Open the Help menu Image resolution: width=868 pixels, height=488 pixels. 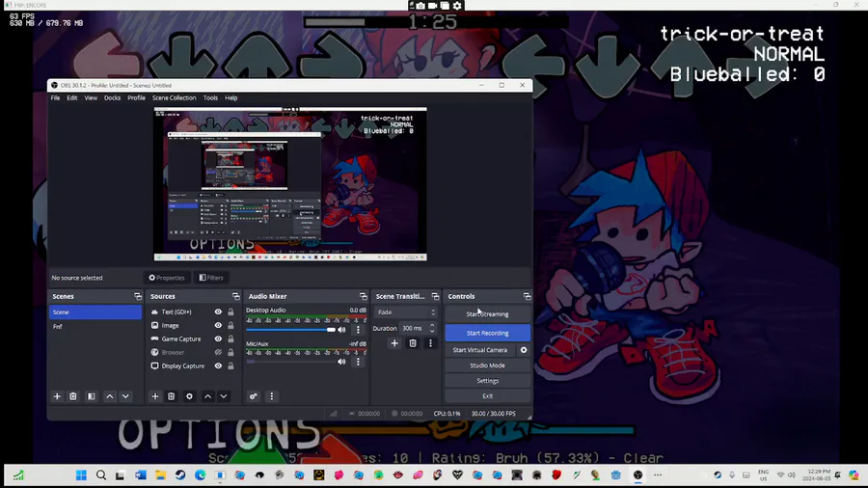[x=231, y=98]
